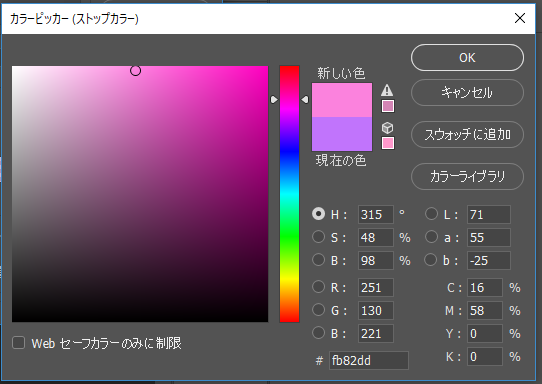Click the vertical rainbow hue strip

tap(289, 194)
